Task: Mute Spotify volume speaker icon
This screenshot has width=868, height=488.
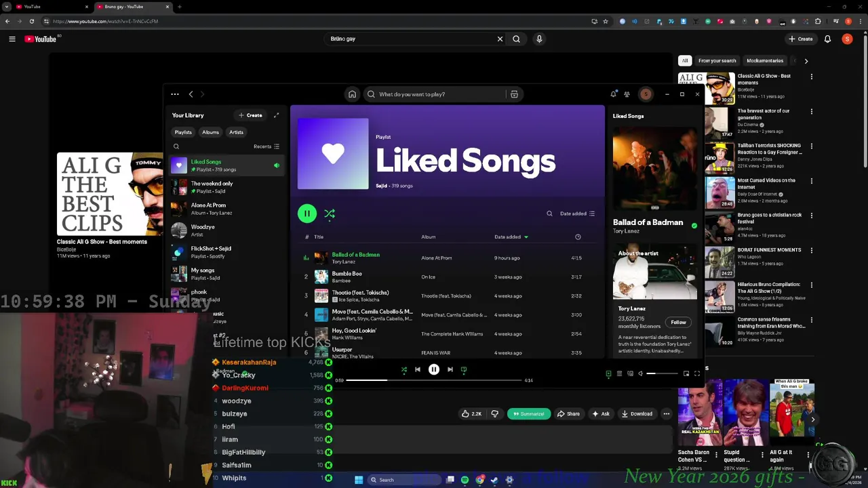Action: click(641, 373)
